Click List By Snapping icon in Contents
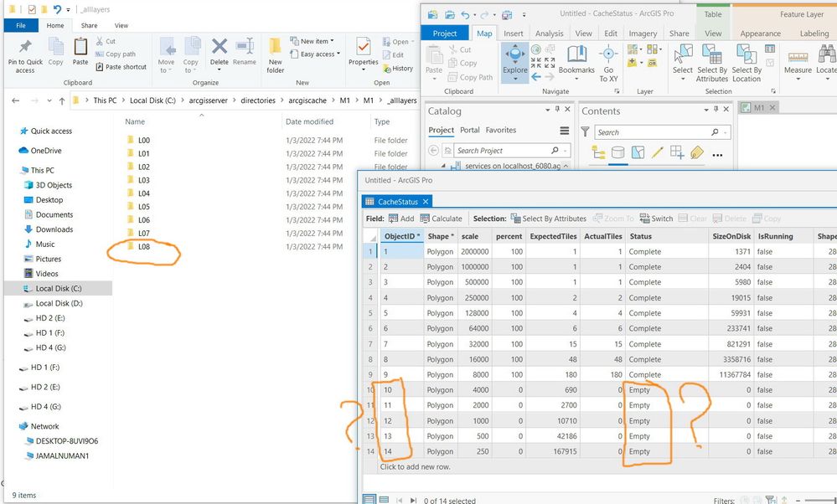Image resolution: width=837 pixels, height=504 pixels. [677, 152]
